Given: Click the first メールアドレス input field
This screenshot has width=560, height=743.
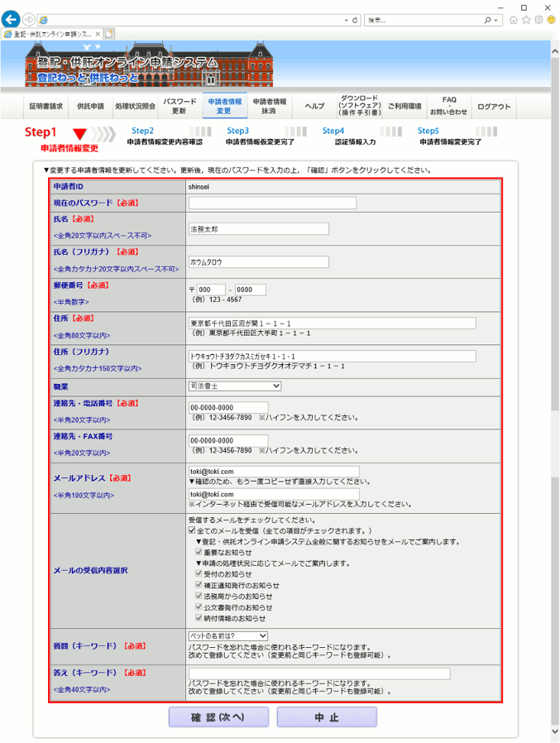Looking at the screenshot, I should click(x=274, y=472).
